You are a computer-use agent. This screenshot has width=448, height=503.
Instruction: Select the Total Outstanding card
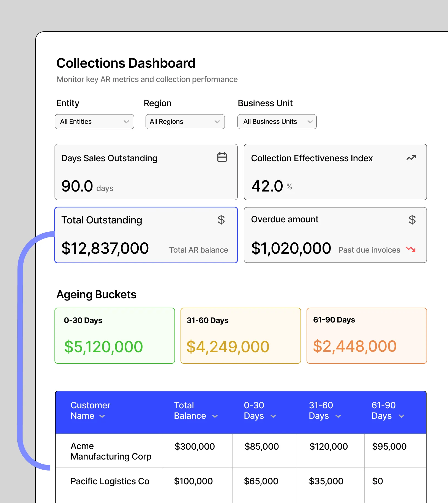(x=146, y=235)
